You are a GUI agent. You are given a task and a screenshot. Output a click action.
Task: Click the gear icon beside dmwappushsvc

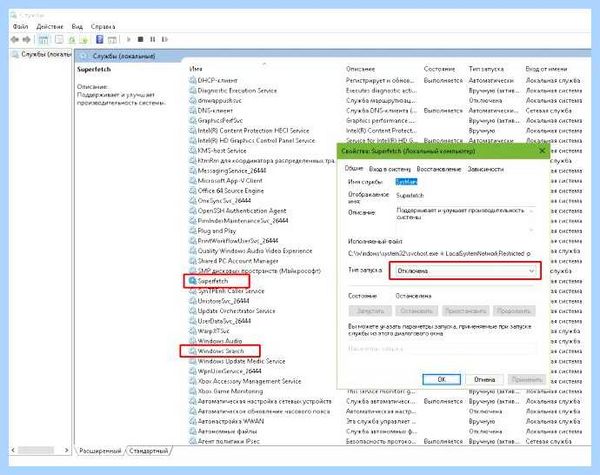coord(193,100)
